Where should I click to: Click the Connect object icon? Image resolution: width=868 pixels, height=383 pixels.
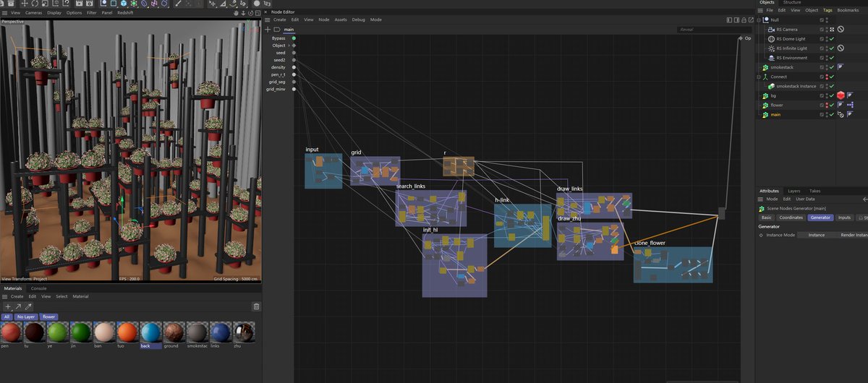(x=765, y=77)
